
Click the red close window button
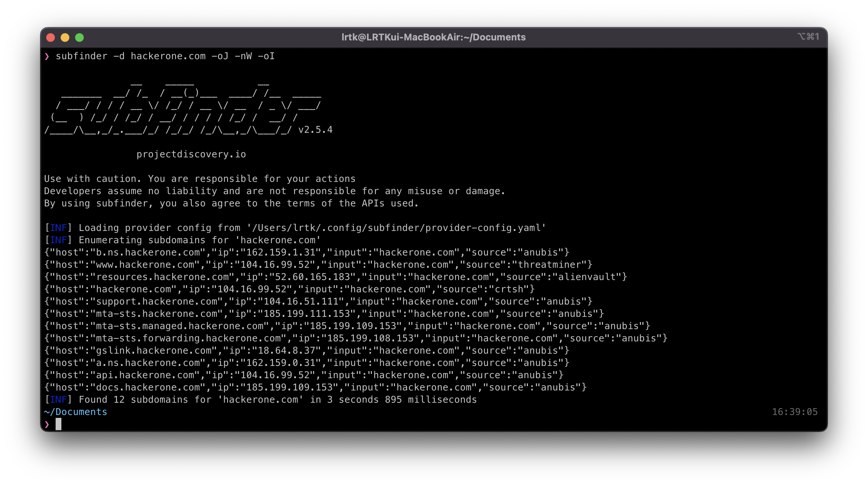pyautogui.click(x=51, y=38)
